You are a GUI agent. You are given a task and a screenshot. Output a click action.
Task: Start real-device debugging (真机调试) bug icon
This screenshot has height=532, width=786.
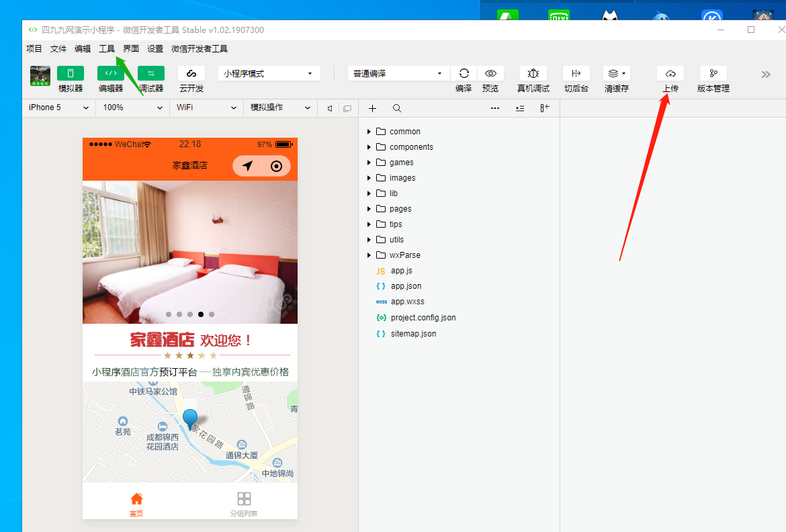533,73
